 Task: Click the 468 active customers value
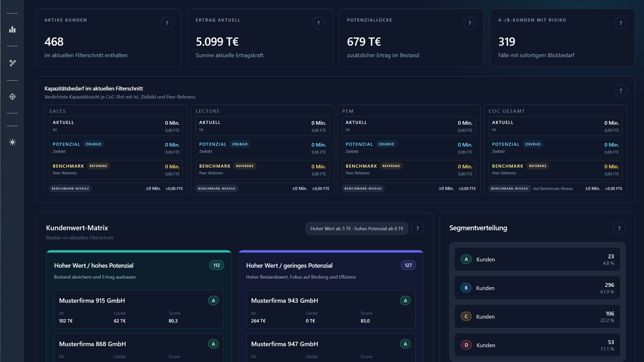54,42
